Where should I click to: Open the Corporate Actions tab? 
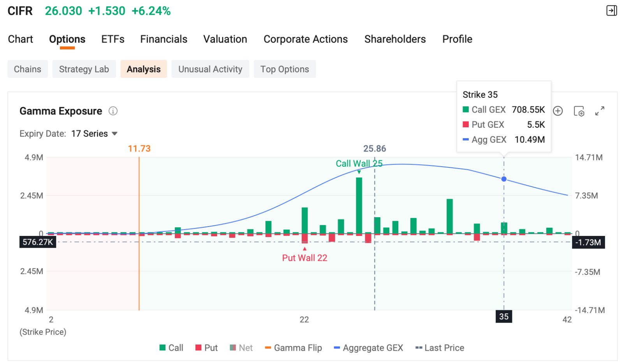(306, 39)
